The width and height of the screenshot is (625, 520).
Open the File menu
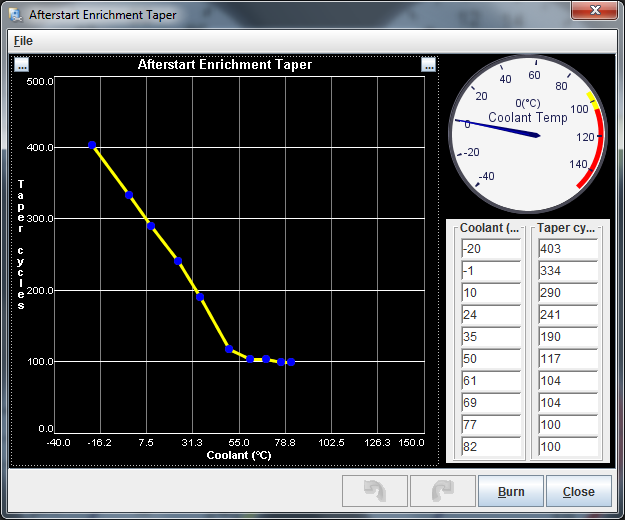(23, 41)
